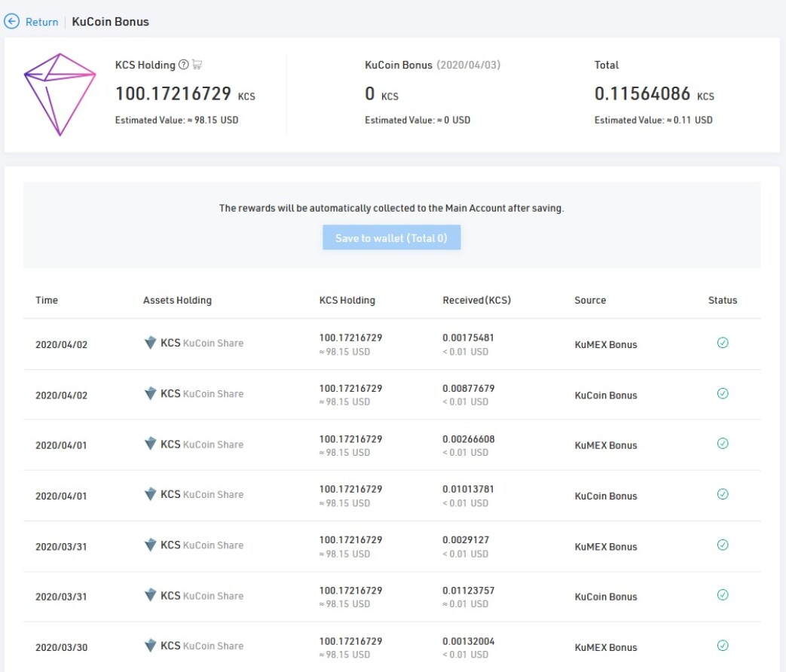This screenshot has width=786, height=672.
Task: Click KCS coin icon in first 2020/04/02 row
Action: pyautogui.click(x=150, y=343)
